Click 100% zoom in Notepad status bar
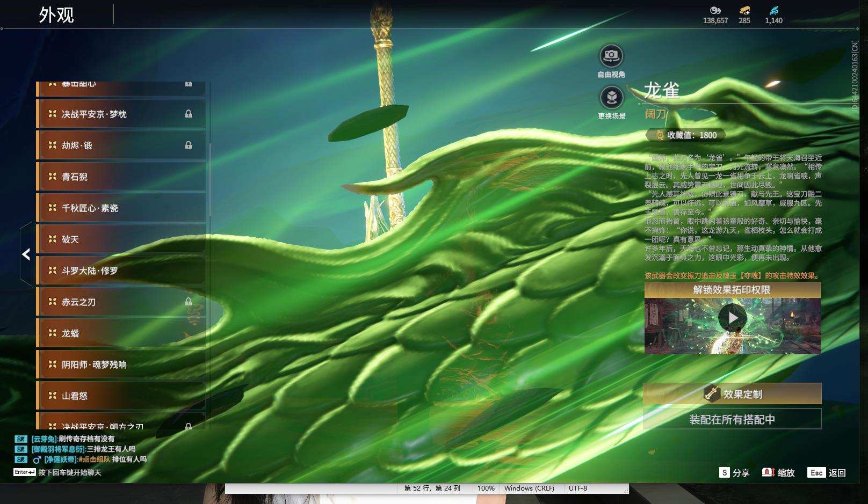 pyautogui.click(x=486, y=488)
